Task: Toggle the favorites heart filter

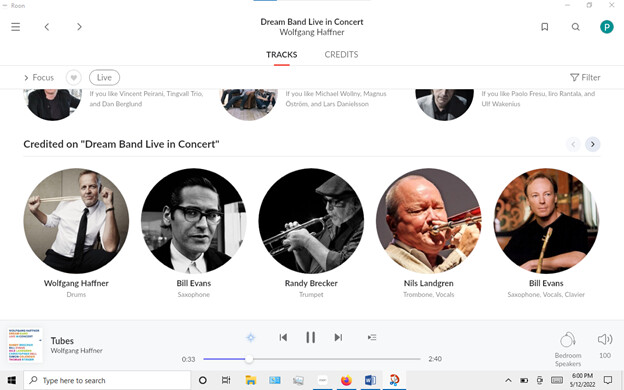Action: point(74,78)
